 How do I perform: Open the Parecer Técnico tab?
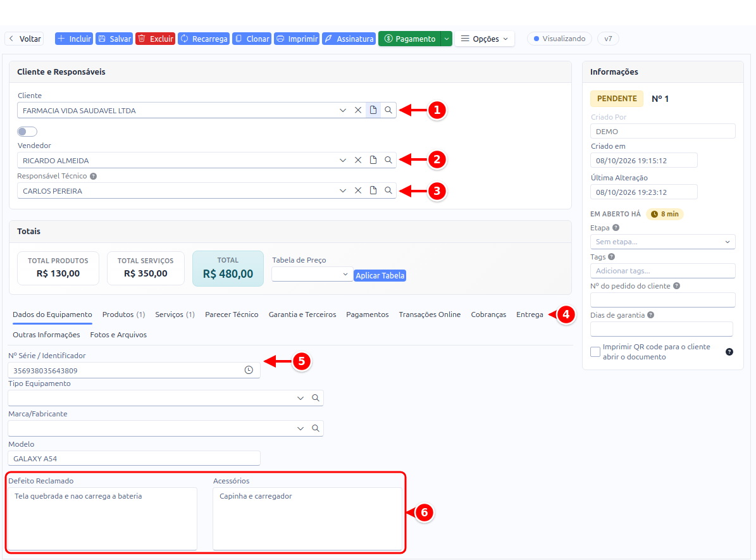pyautogui.click(x=232, y=314)
